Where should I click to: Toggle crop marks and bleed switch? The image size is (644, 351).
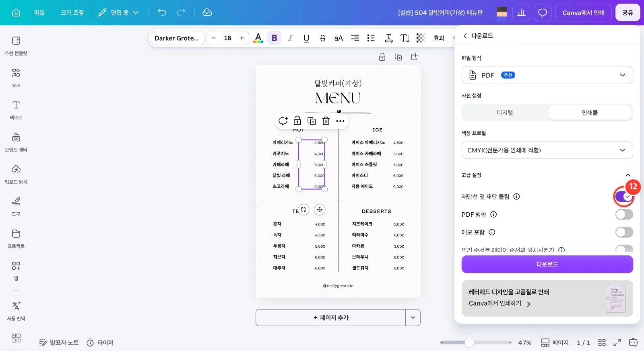coord(624,197)
